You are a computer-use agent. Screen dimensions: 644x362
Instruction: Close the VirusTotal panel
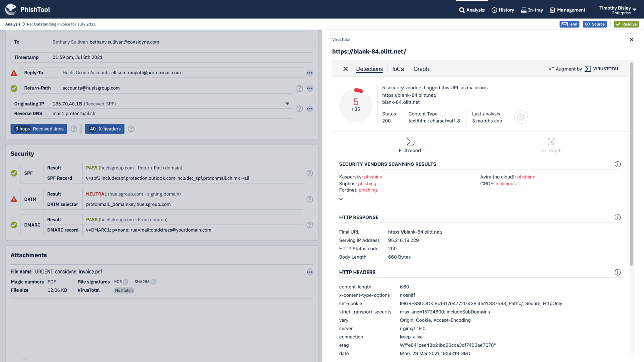(x=632, y=40)
